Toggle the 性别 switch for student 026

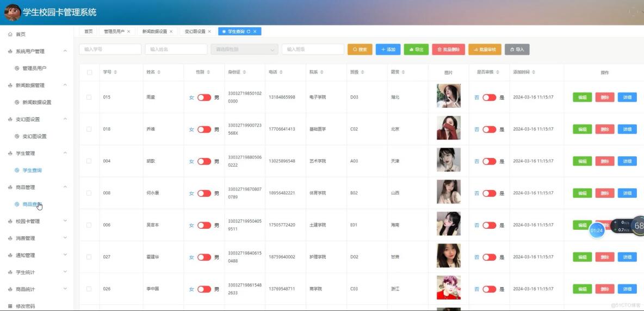coord(204,289)
